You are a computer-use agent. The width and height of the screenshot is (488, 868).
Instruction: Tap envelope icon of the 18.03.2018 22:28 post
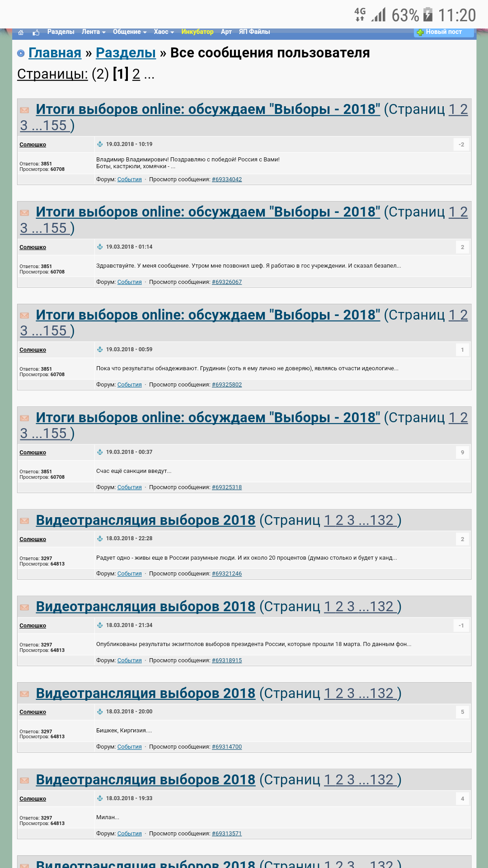coord(25,521)
